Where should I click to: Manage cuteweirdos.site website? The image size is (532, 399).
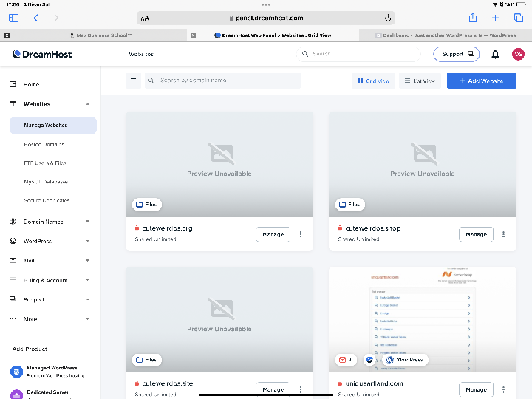click(x=273, y=390)
